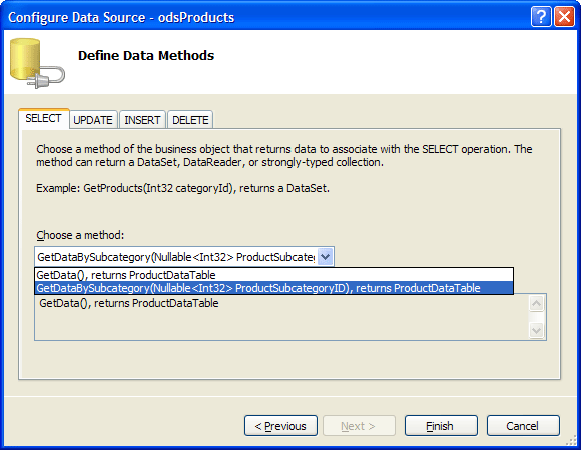581x450 pixels.
Task: Go back with the Previous button
Action: tap(281, 426)
